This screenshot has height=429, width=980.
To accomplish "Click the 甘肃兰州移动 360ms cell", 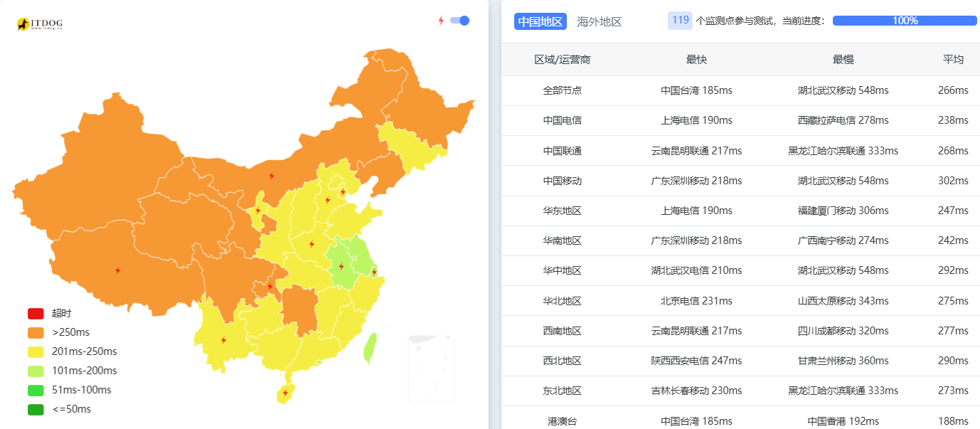I will pyautogui.click(x=843, y=361).
